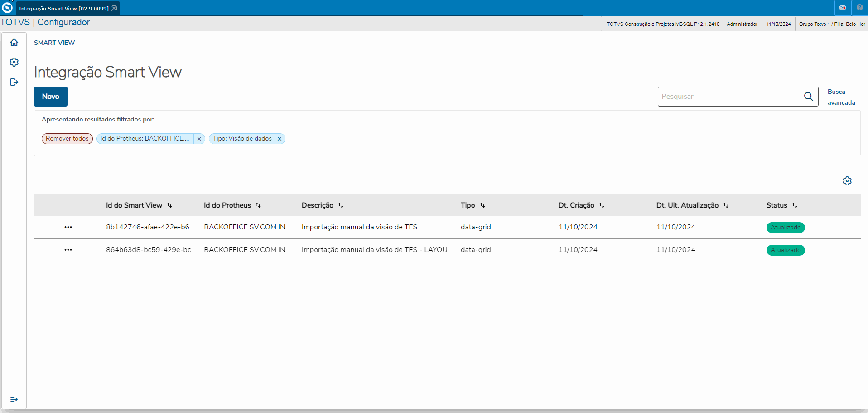The height and width of the screenshot is (413, 868).
Task: Open Busca avançada link
Action: [x=841, y=97]
